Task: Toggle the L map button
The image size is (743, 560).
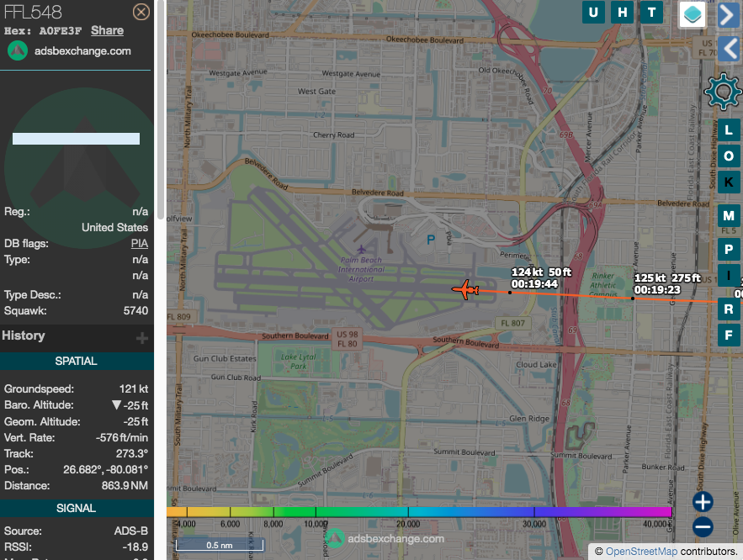Action: point(729,130)
